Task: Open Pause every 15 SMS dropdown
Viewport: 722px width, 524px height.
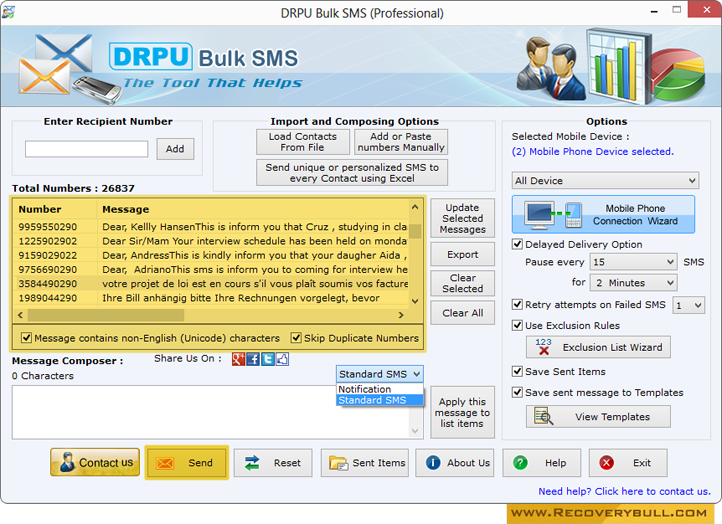Action: (x=634, y=262)
